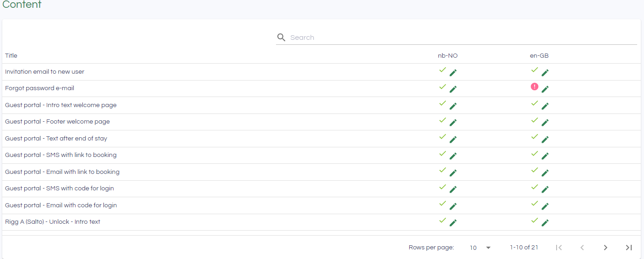
Task: Go to the next page
Action: pyautogui.click(x=606, y=248)
